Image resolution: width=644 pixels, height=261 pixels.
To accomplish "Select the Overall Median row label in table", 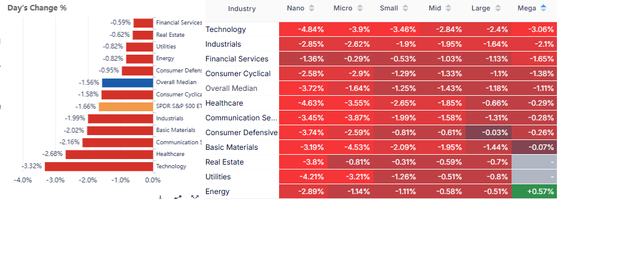I will point(231,88).
